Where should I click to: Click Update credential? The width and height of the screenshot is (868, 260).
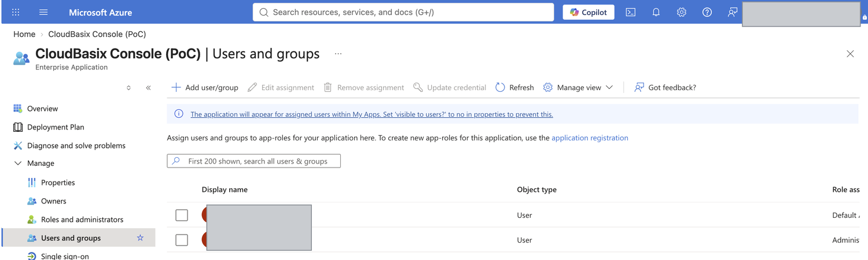pos(450,87)
